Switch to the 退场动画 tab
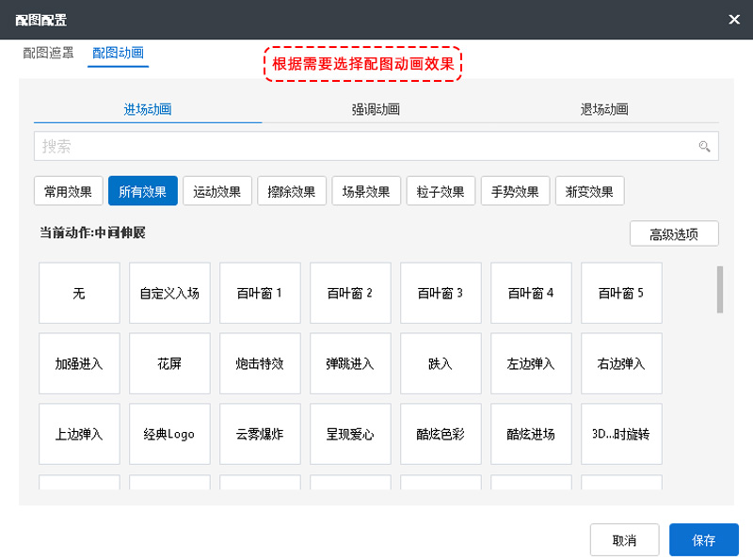Image resolution: width=753 pixels, height=560 pixels. point(603,109)
